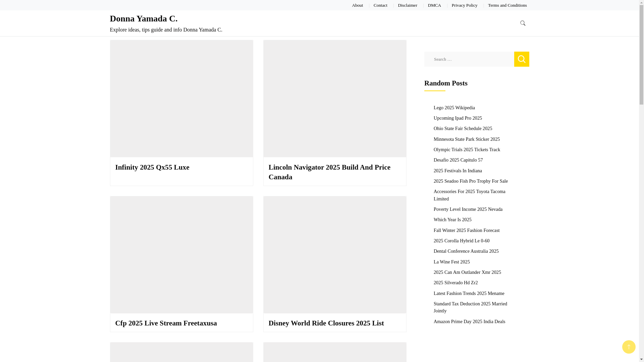This screenshot has width=644, height=362.
Task: Open Desafio 2025 Capitulo 57 link
Action: pos(458,160)
